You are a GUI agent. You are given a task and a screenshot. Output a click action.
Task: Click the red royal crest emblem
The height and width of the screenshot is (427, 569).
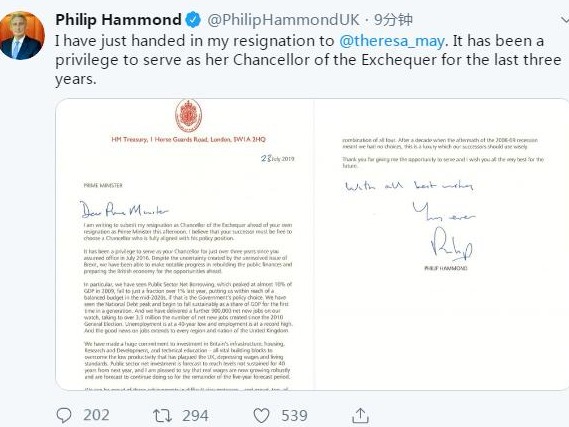[x=188, y=115]
